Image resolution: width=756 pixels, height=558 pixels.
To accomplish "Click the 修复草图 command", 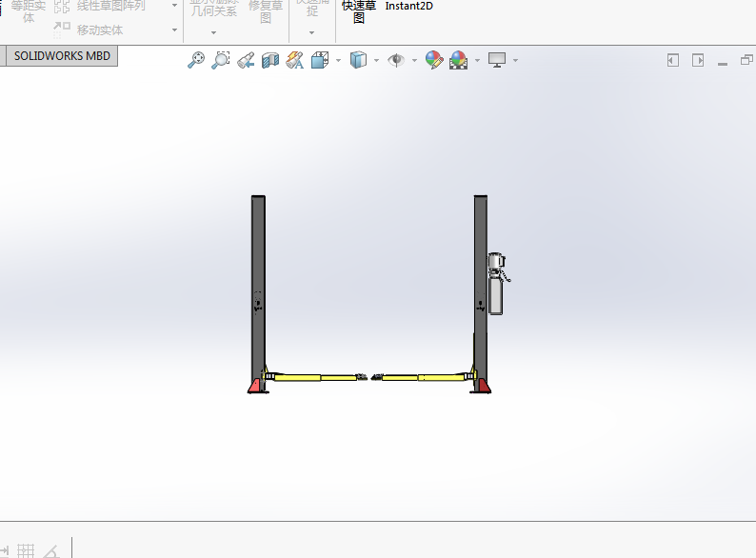I will pos(266,11).
